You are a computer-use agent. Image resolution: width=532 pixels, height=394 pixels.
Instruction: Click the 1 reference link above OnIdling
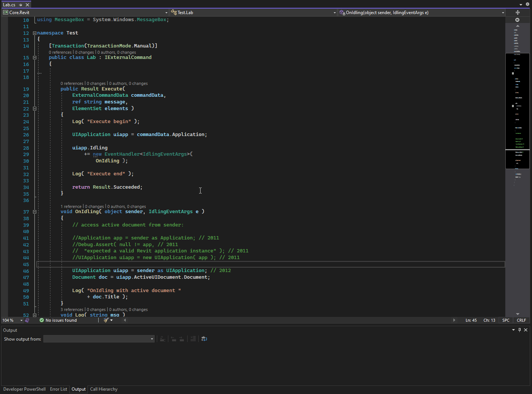[71, 206]
